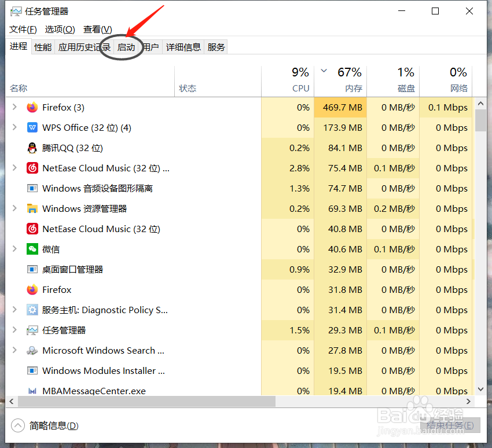Switch to the 性能 performance tab
This screenshot has width=492, height=448.
point(42,47)
